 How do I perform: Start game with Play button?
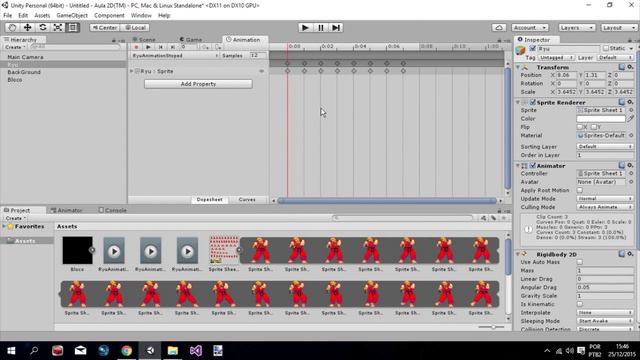(x=304, y=27)
